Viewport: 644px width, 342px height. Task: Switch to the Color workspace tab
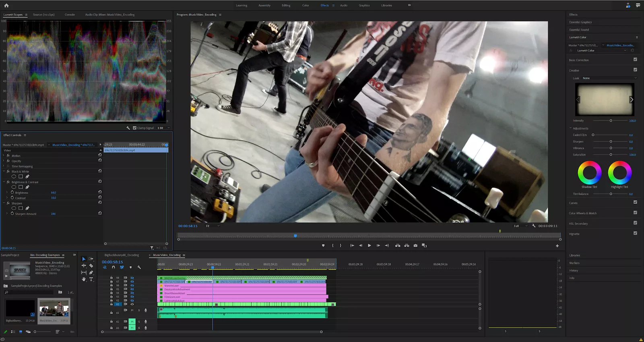coord(305,6)
